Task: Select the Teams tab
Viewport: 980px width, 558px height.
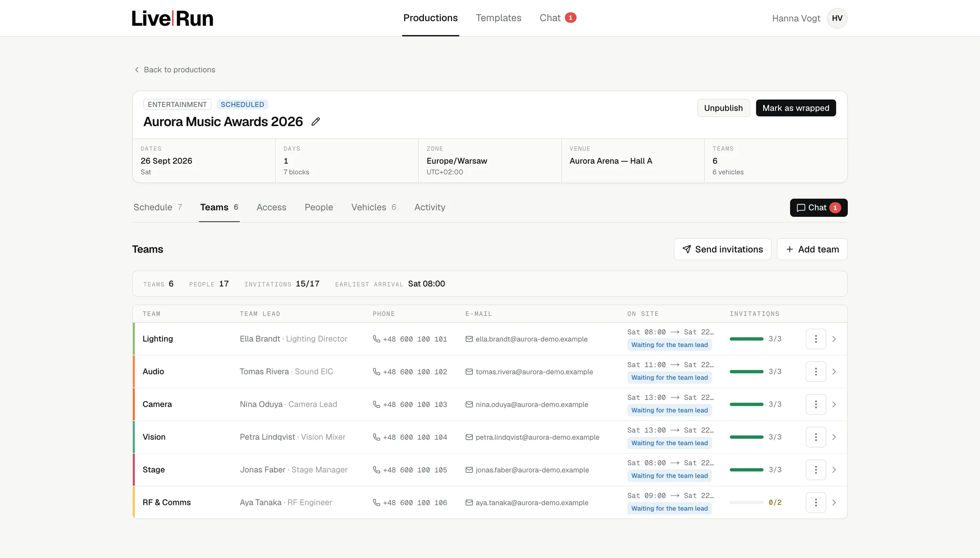Action: pyautogui.click(x=219, y=207)
